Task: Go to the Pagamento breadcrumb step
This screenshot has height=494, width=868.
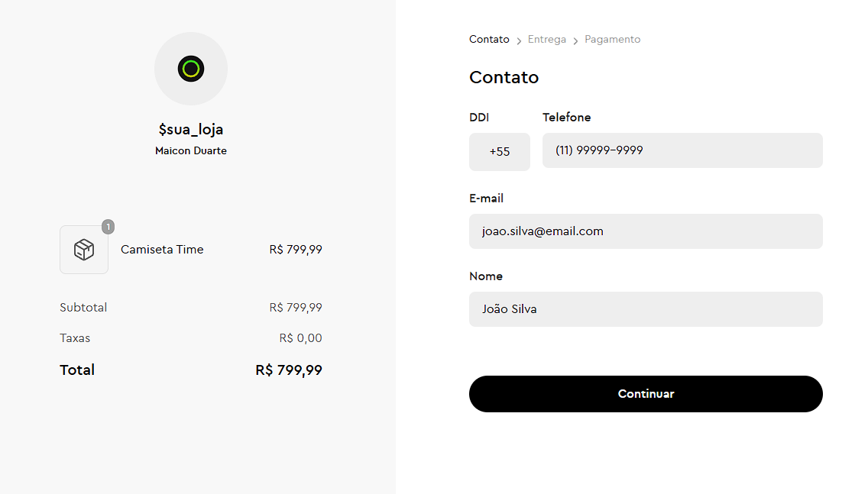Action: (x=612, y=39)
